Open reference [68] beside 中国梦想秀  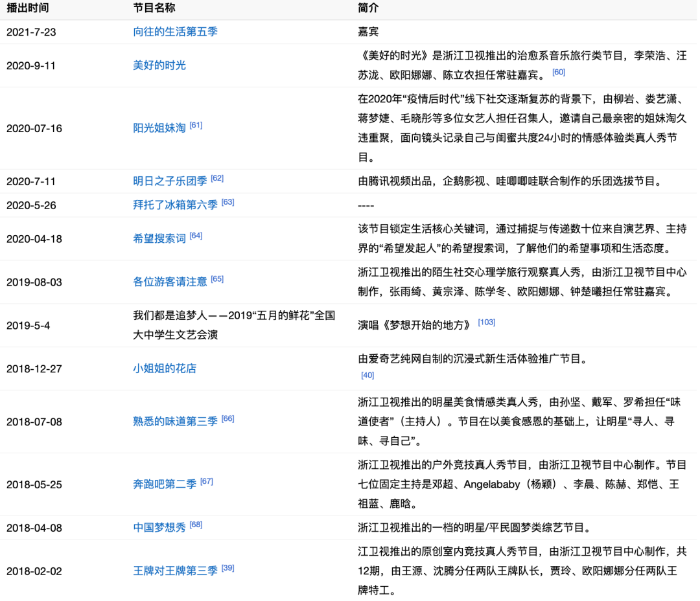[x=196, y=525]
